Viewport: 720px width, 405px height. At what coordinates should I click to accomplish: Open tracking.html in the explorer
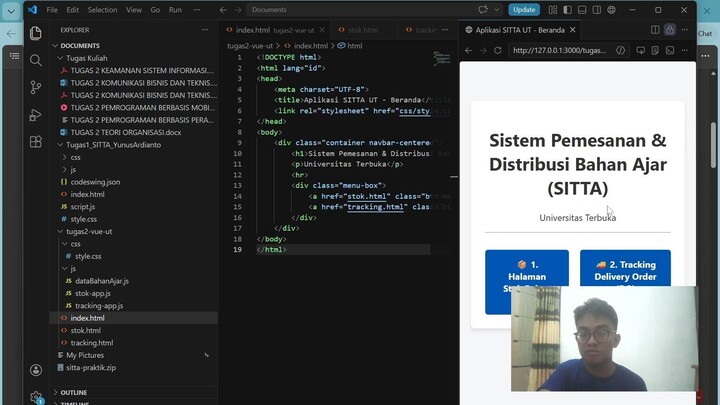point(91,343)
